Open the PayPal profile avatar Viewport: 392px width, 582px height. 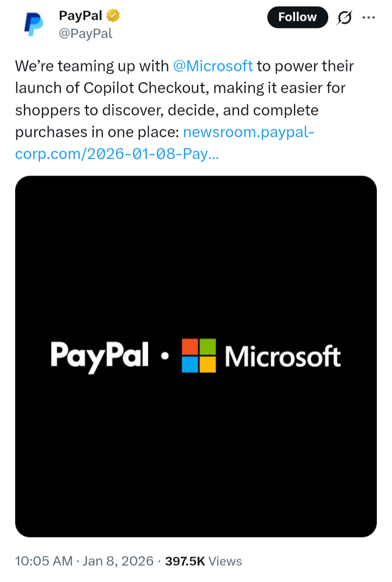coord(33,25)
